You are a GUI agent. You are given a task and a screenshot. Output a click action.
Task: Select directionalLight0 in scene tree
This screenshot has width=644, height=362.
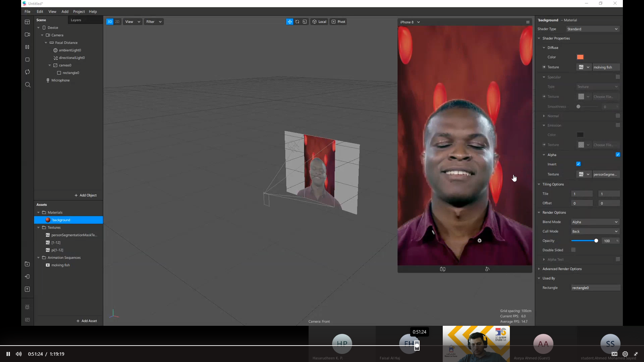point(72,58)
